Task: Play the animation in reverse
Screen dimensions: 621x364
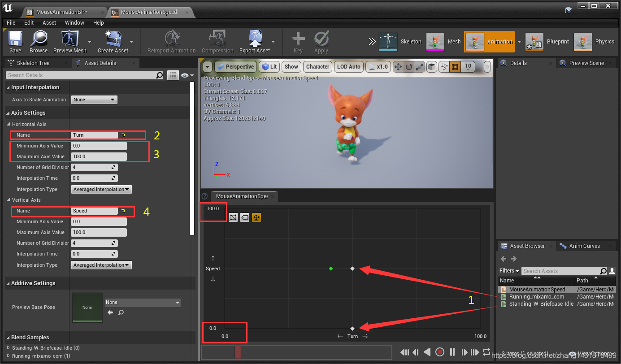Action: click(428, 352)
